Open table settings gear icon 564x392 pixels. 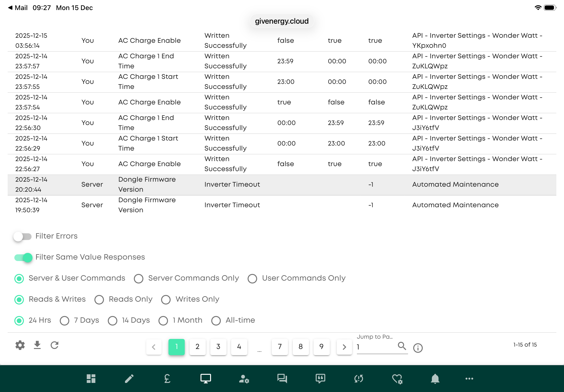[x=20, y=345]
